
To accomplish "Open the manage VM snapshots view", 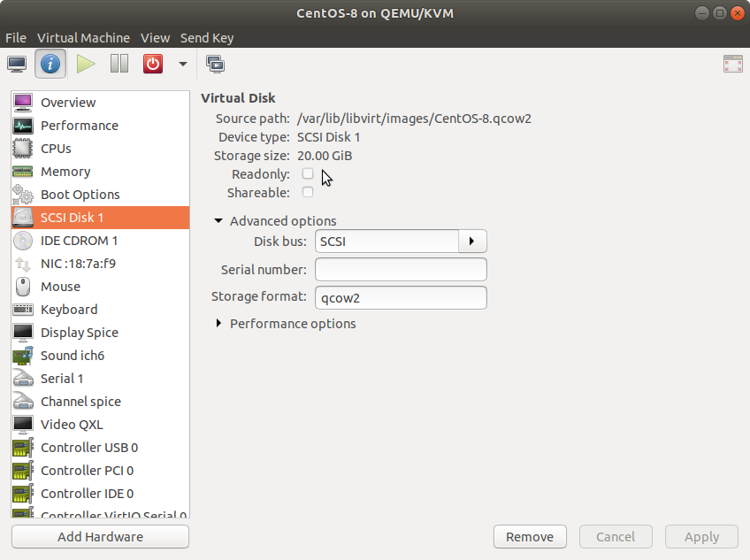I will point(215,64).
